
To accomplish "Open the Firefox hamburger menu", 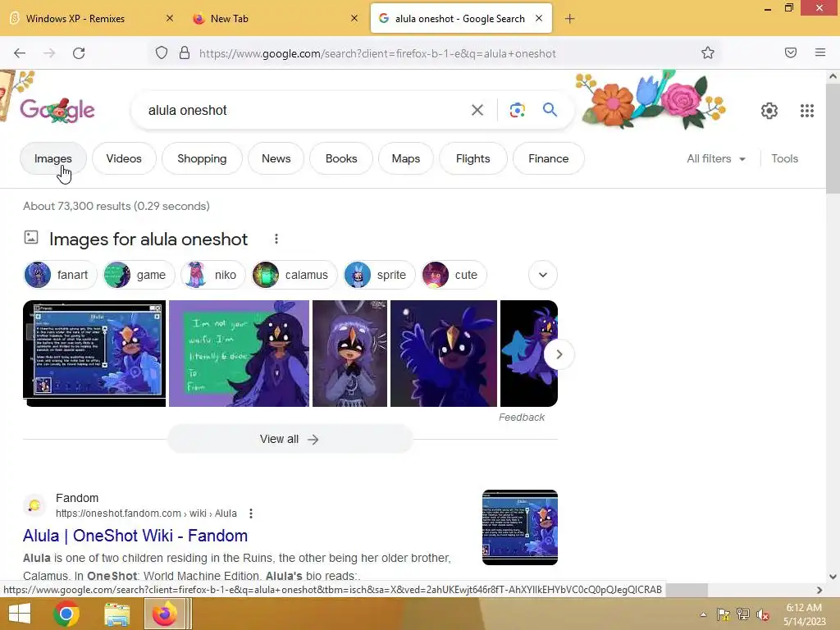I will point(820,52).
